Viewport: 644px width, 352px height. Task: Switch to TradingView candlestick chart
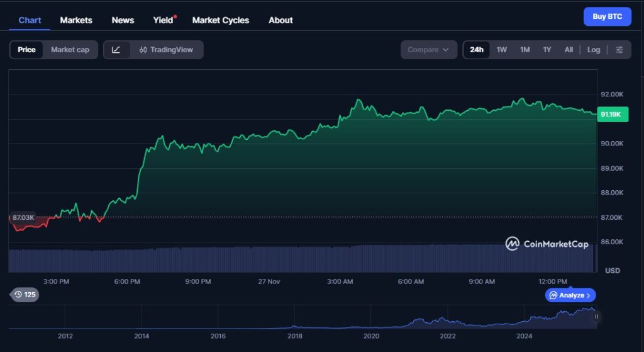(x=167, y=50)
